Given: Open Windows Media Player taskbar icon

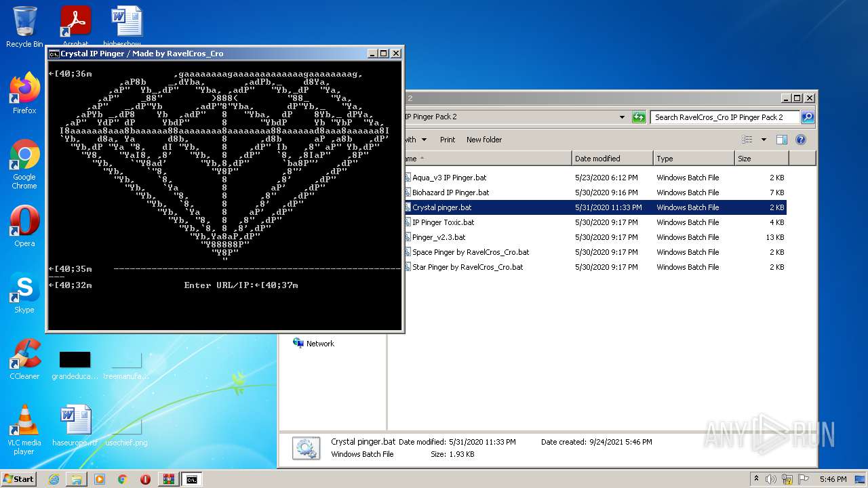Looking at the screenshot, I should (100, 479).
